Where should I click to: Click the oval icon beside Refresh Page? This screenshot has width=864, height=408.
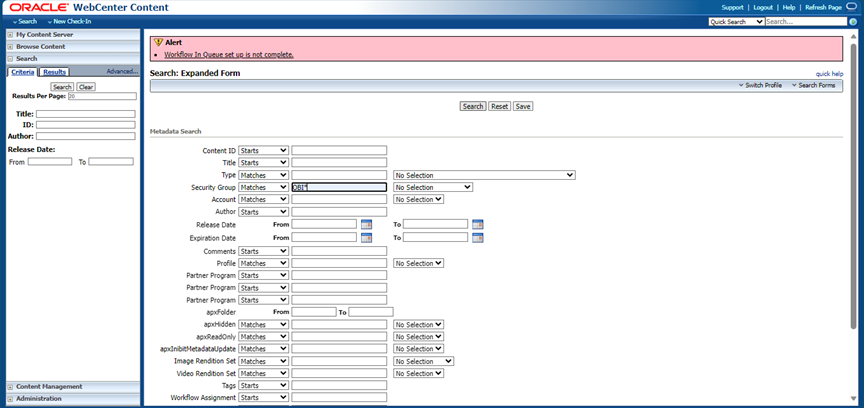coord(852,7)
